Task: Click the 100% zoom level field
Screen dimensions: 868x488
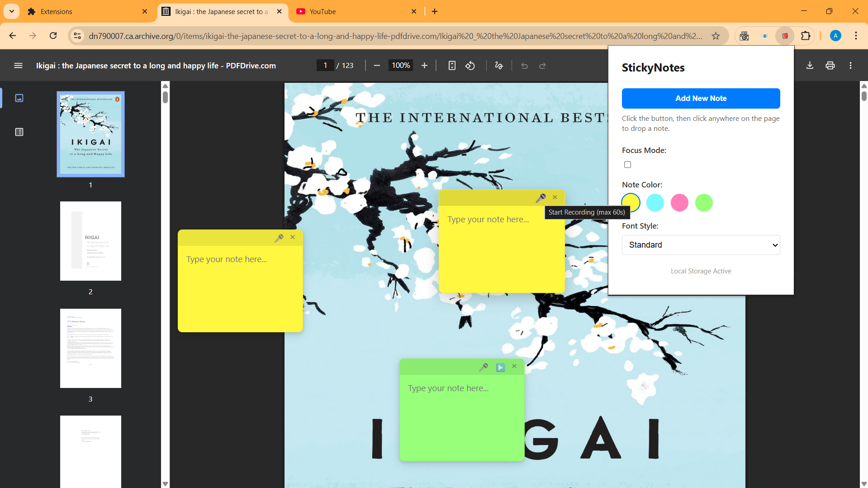Action: (x=401, y=66)
